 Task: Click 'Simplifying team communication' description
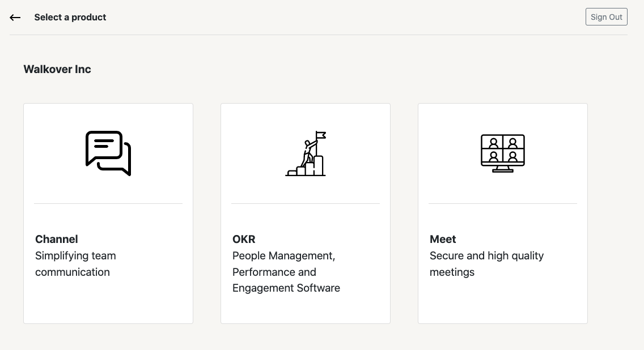tap(75, 264)
